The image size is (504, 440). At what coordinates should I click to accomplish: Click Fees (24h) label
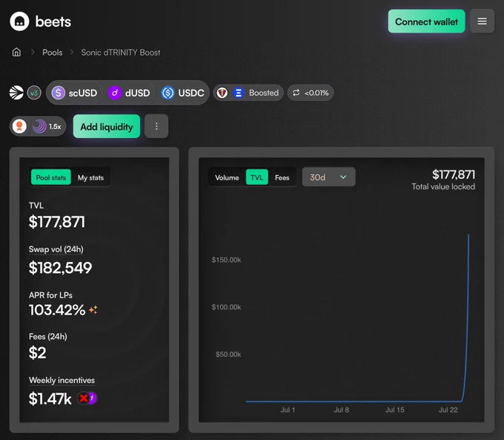[x=48, y=337]
